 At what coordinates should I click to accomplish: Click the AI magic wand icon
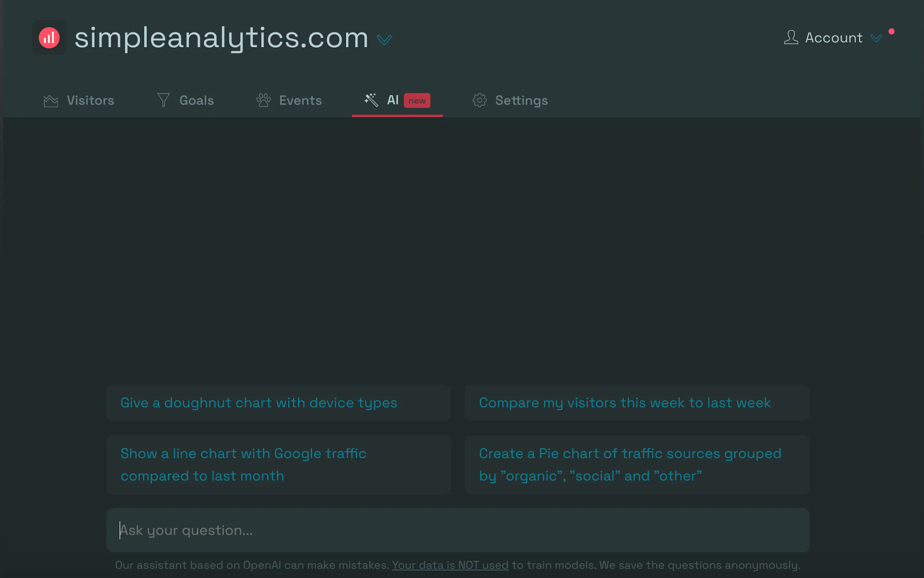tap(371, 100)
